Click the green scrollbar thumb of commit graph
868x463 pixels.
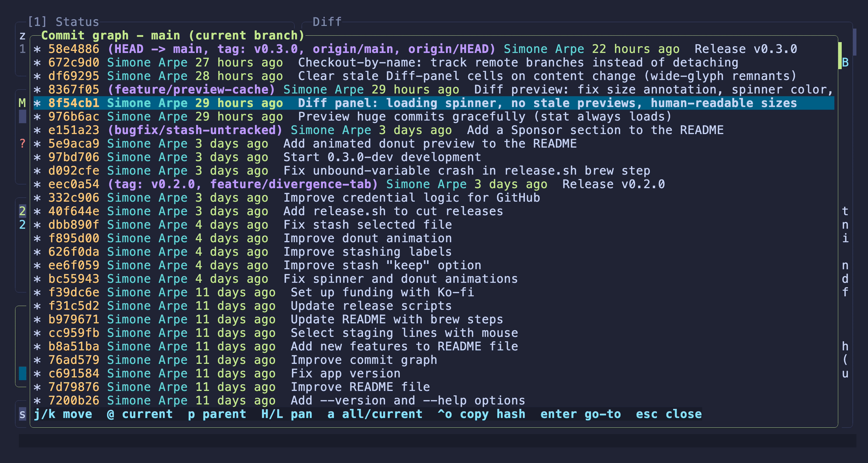click(840, 56)
